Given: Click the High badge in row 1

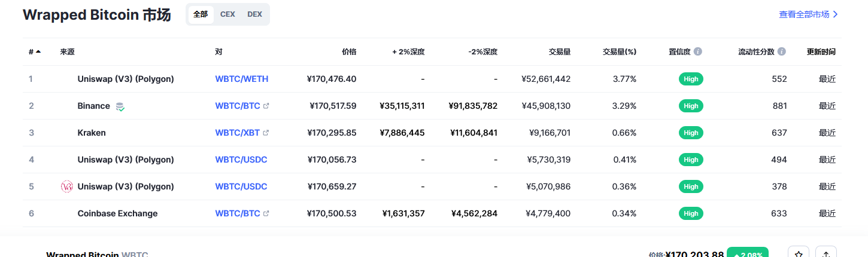Looking at the screenshot, I should (691, 79).
